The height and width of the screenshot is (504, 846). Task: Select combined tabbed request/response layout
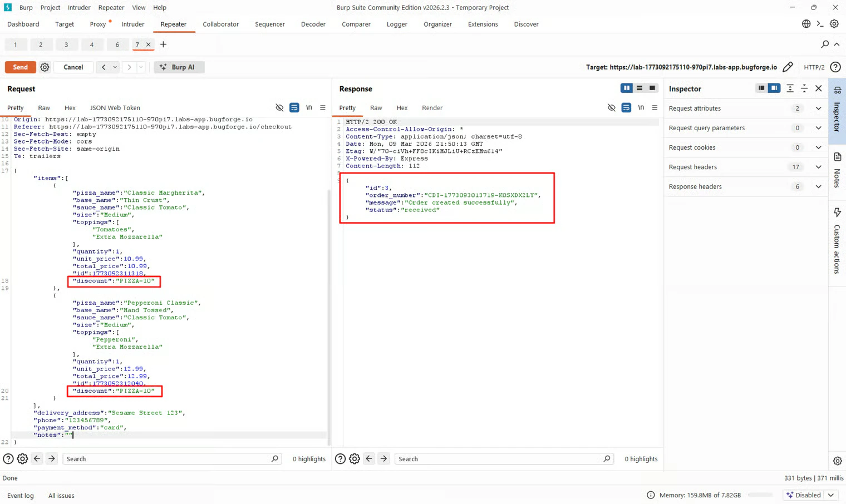pos(652,88)
